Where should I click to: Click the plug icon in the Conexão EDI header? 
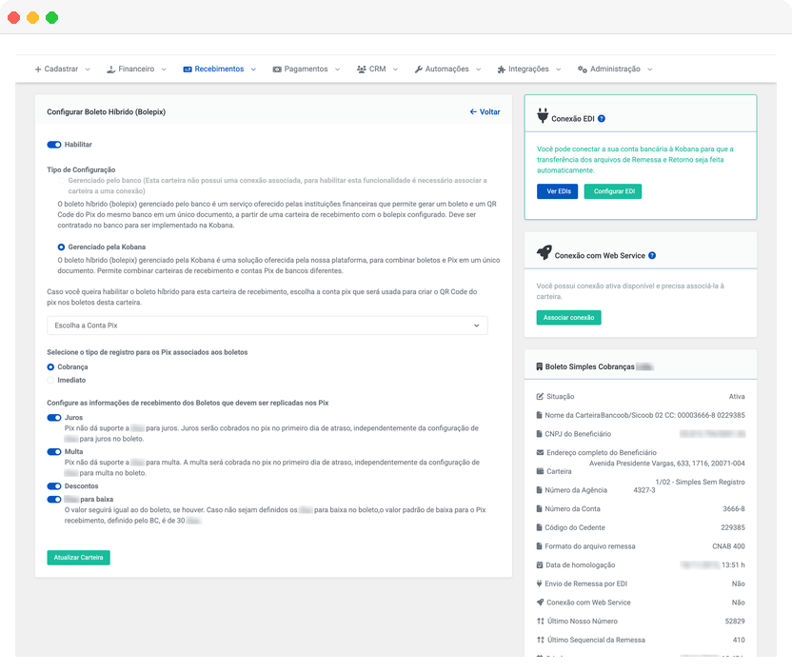[x=544, y=116]
